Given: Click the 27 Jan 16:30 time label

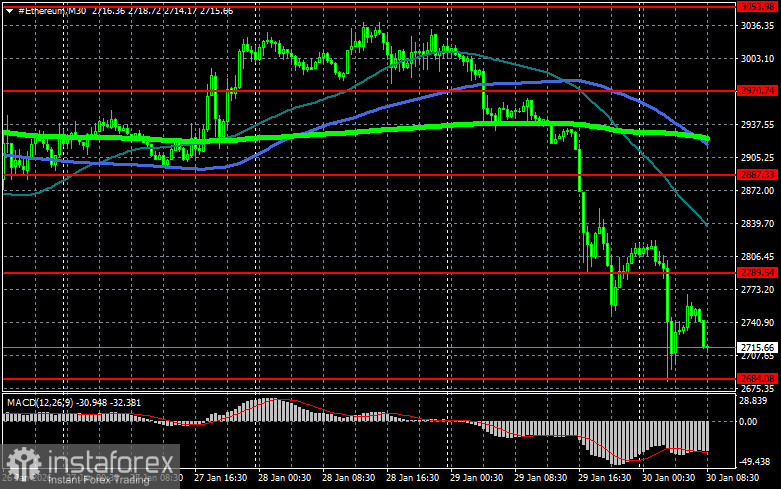Looking at the screenshot, I should pyautogui.click(x=220, y=478).
